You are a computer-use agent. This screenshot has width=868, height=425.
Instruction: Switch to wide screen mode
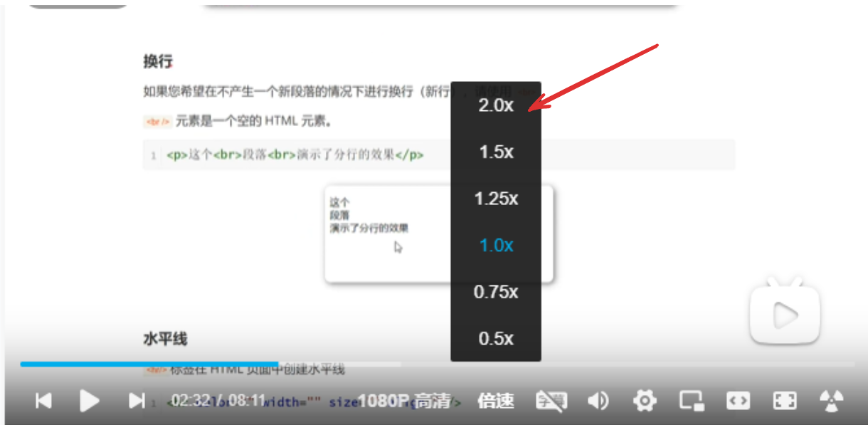click(x=738, y=402)
